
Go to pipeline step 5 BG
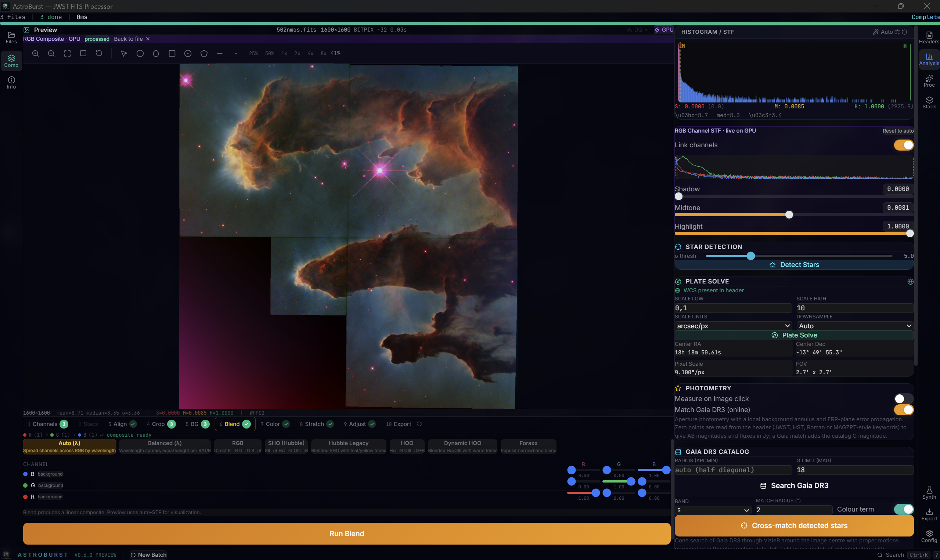pyautogui.click(x=197, y=424)
